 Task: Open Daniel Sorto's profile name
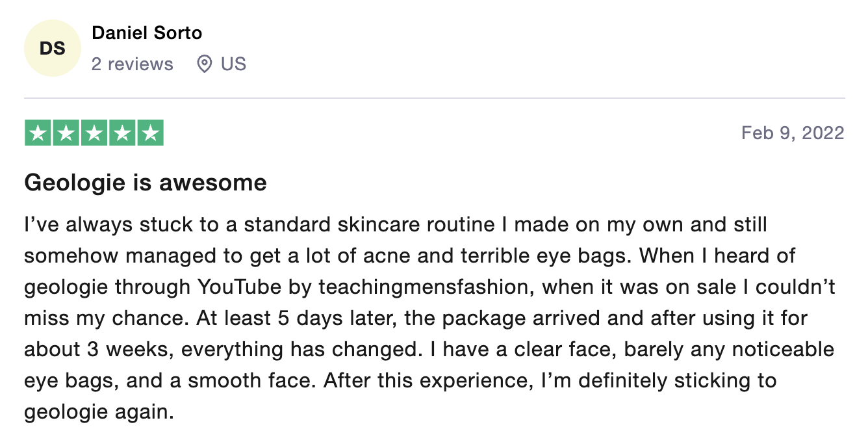click(x=147, y=33)
